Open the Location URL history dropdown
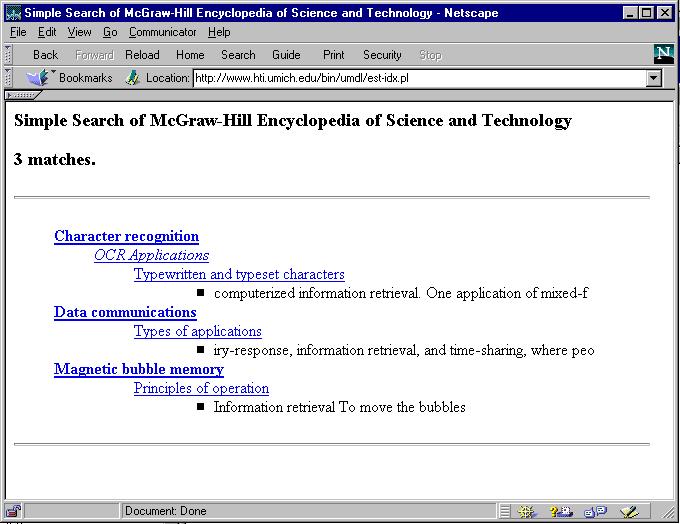Image resolution: width=680 pixels, height=524 pixels. (x=654, y=79)
